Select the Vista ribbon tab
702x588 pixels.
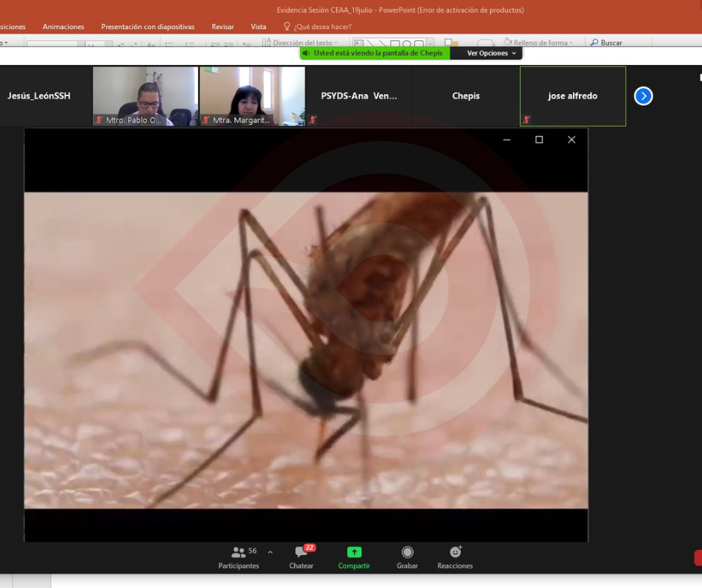(258, 27)
